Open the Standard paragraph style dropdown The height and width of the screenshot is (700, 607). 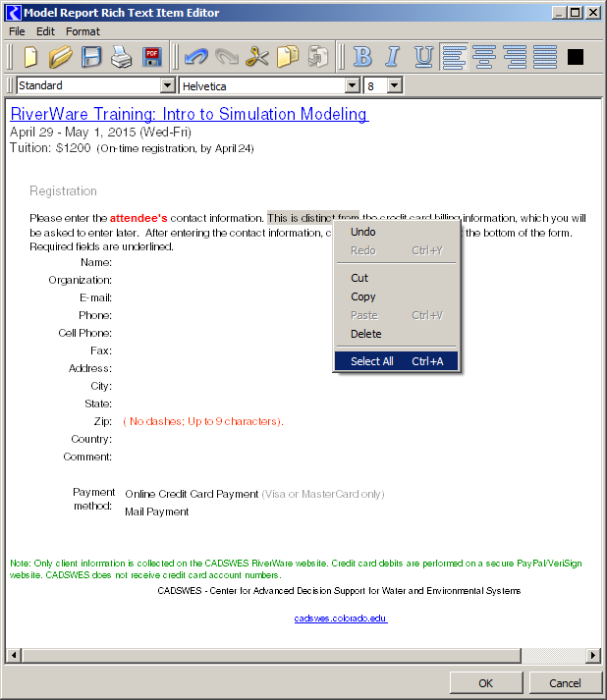[x=168, y=85]
